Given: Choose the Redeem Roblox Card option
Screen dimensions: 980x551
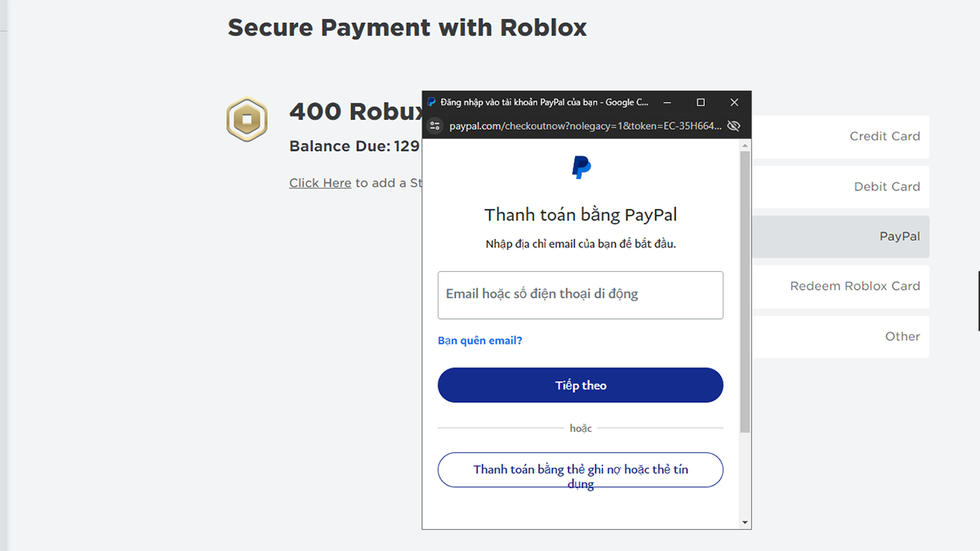Looking at the screenshot, I should tap(856, 286).
